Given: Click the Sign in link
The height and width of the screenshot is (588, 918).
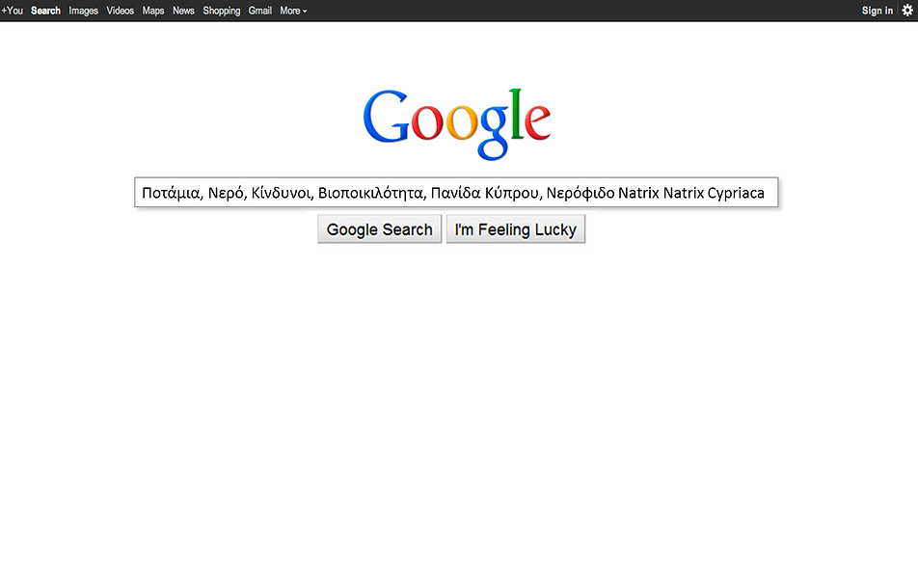Looking at the screenshot, I should click(x=877, y=11).
